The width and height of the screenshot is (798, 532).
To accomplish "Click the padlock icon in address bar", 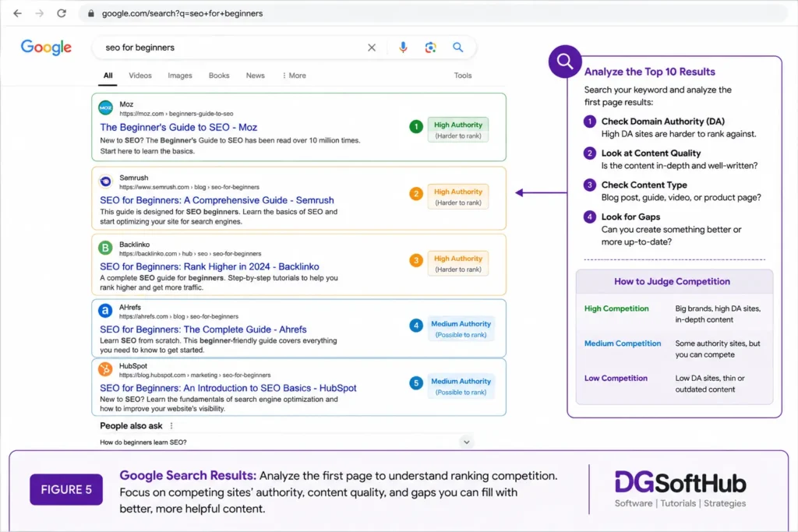I will point(91,13).
